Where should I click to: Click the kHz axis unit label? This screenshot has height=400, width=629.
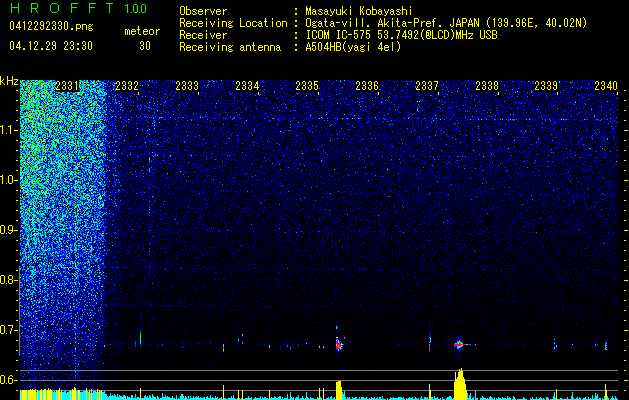coord(9,81)
